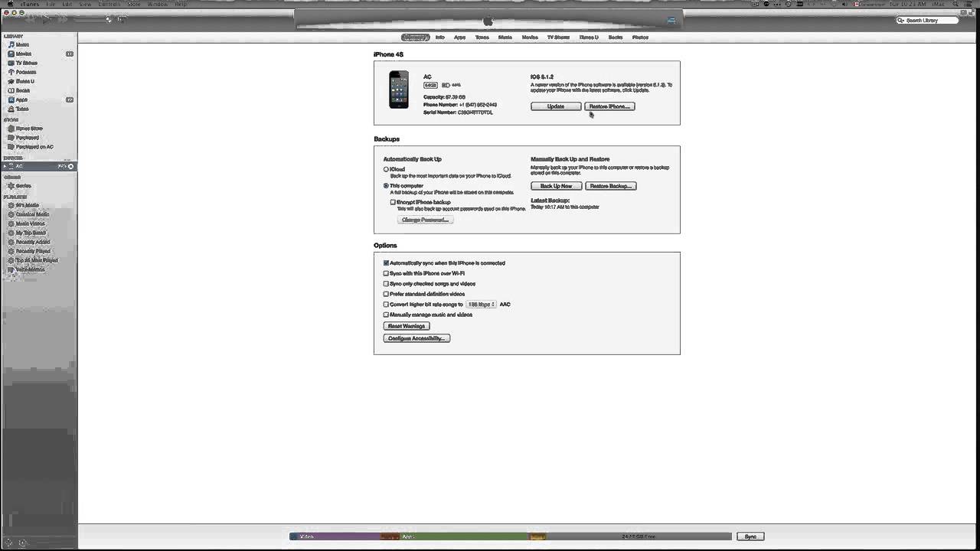Switch to the Tones tab
Viewport: 980px width, 551px height.
(482, 37)
